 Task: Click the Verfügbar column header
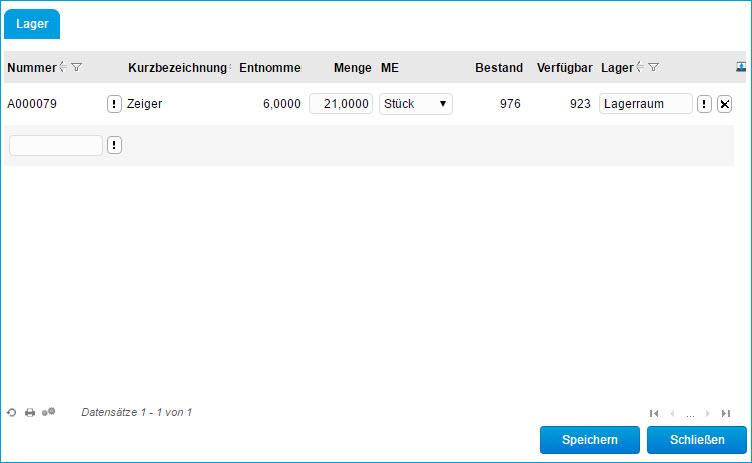tap(564, 68)
